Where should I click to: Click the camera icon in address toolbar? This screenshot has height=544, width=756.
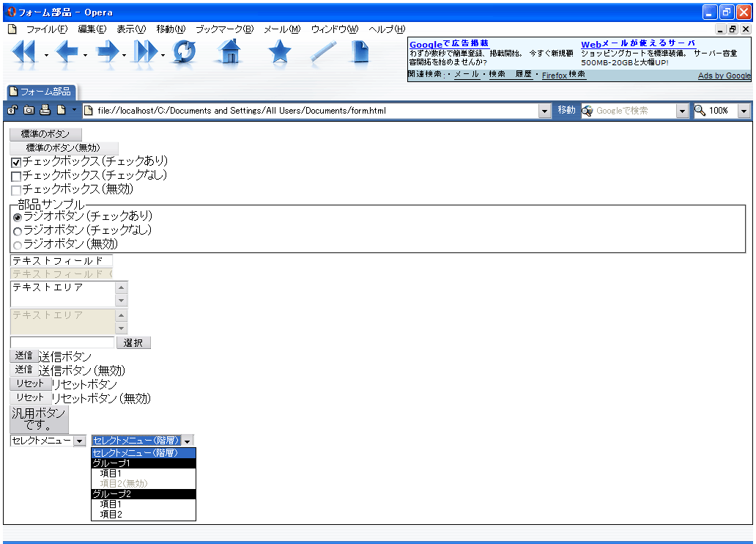29,110
